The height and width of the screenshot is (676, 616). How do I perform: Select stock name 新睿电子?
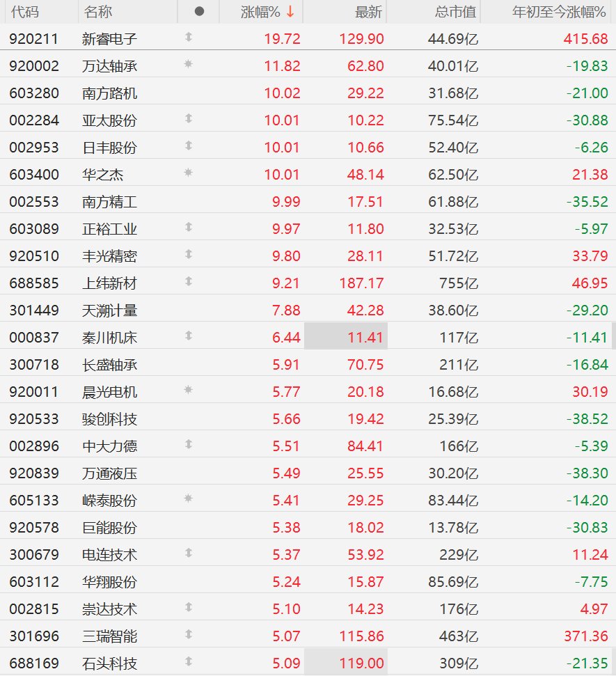tap(109, 39)
